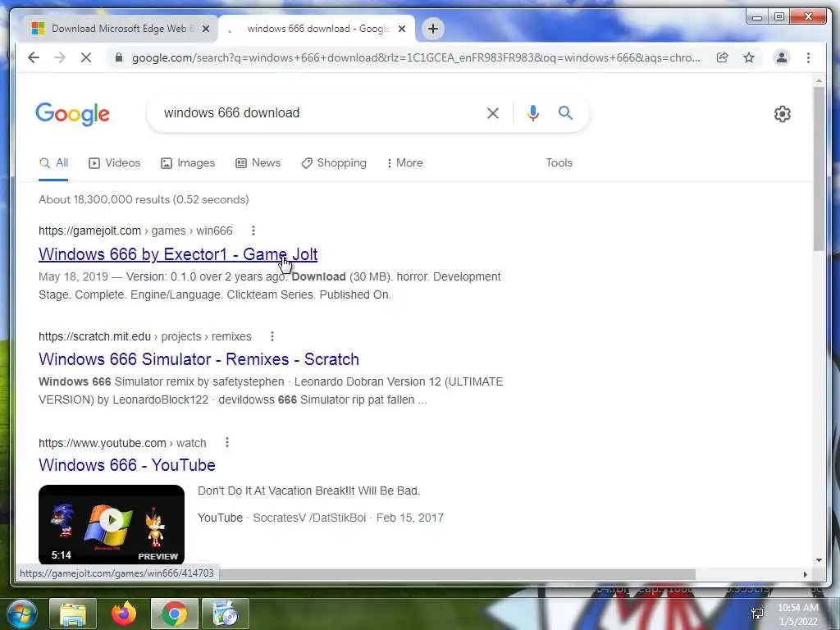
Task: Open Windows Explorer from the taskbar
Action: click(x=73, y=614)
